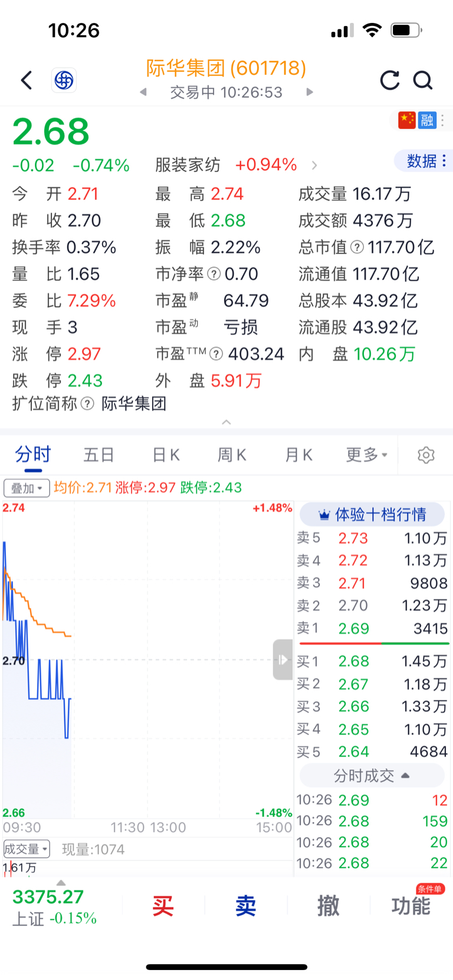Expand the index bar up arrow
This screenshot has height=980, width=453.
coord(61,883)
